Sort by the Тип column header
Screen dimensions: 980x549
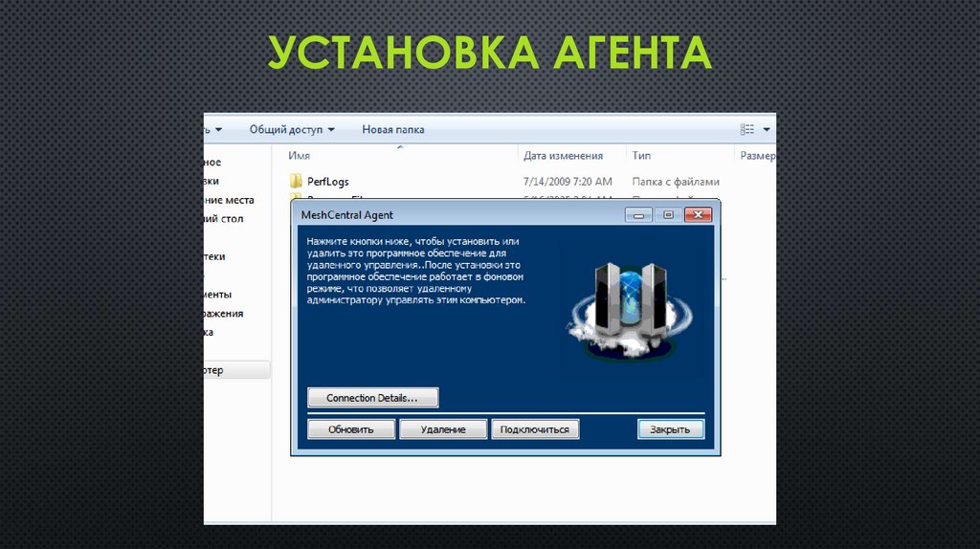(641, 156)
